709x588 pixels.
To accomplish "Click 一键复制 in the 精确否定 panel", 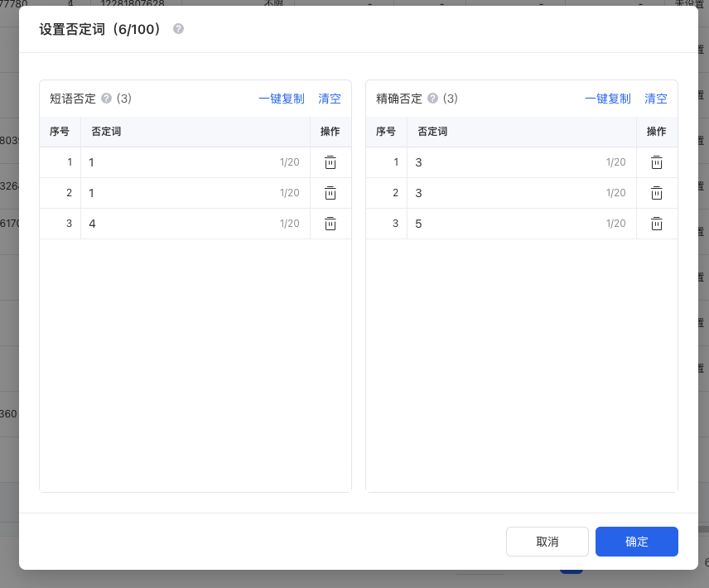I will (x=607, y=99).
